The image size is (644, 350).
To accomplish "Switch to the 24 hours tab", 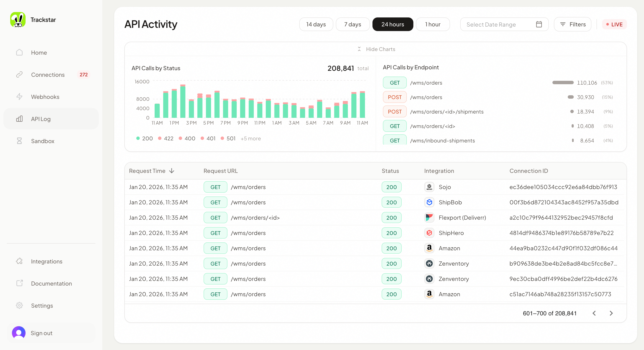I will tap(392, 24).
